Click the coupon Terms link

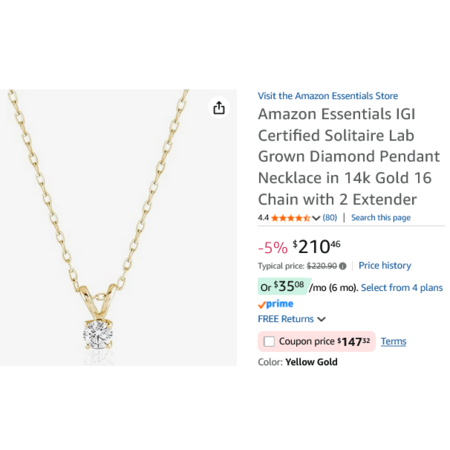(394, 341)
